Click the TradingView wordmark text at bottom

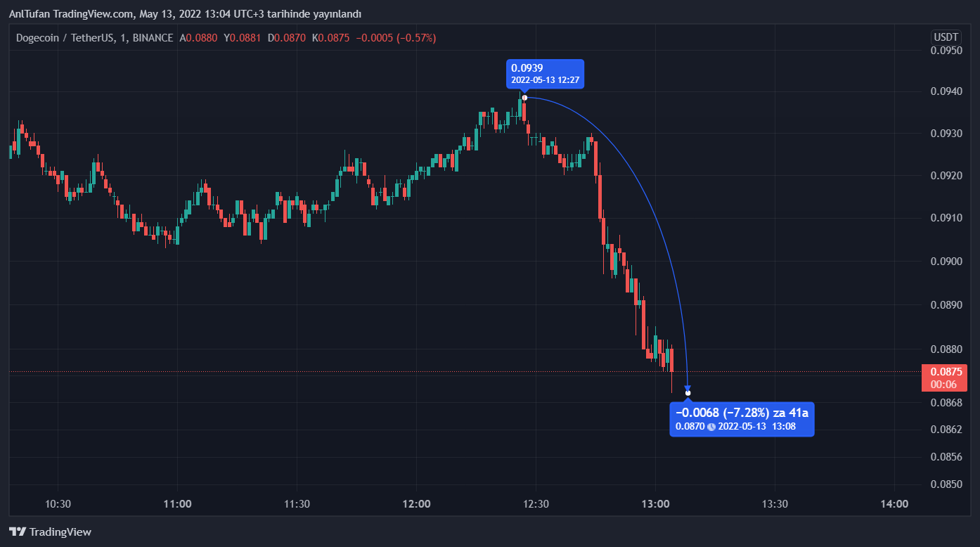point(60,532)
